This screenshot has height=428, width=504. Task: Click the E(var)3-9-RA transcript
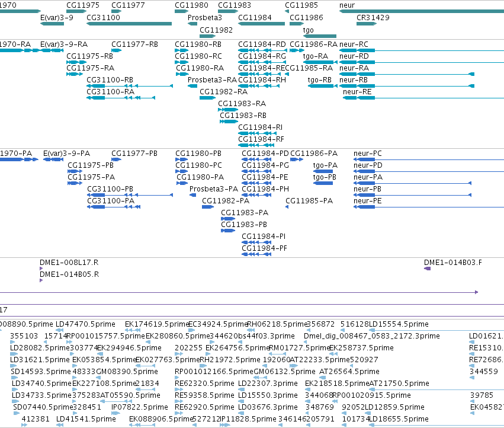click(52, 50)
